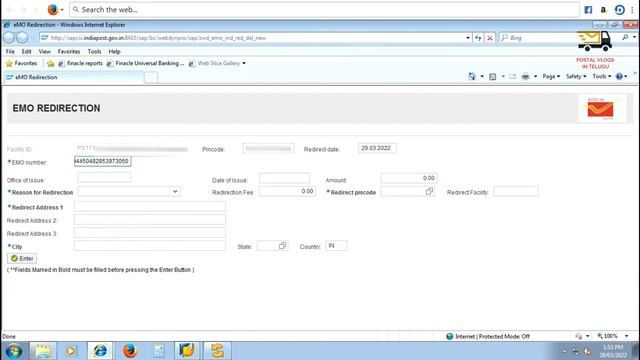Open the Favorites star button
The height and width of the screenshot is (360, 640).
coord(22,63)
